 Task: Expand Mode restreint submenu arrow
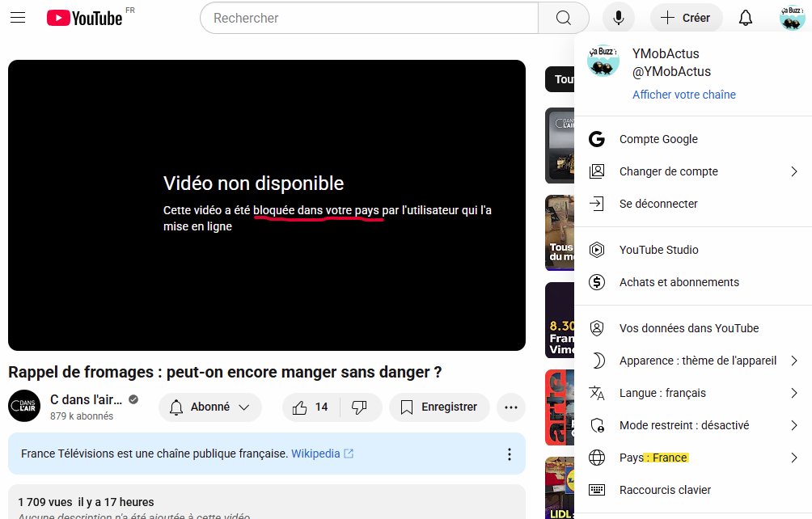click(794, 425)
